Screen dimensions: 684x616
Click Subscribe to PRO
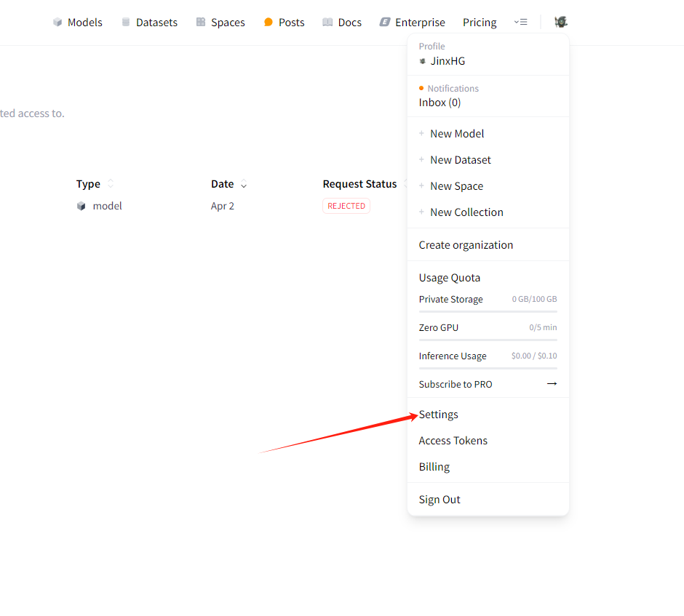[x=456, y=384]
